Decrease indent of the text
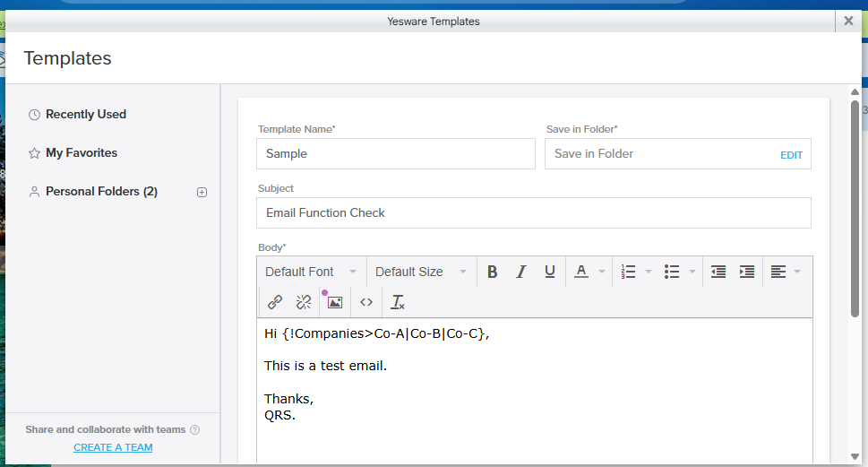Viewport: 868px width, 467px height. click(x=718, y=272)
